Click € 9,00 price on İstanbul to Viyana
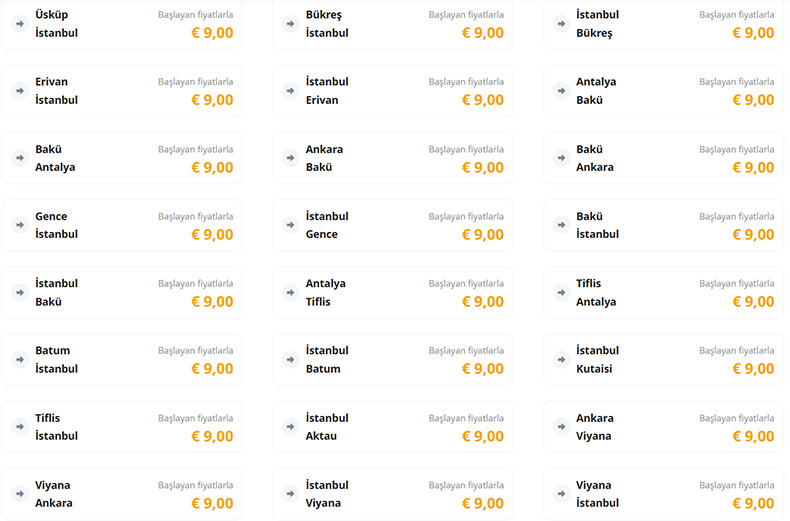Image resolution: width=790 pixels, height=521 pixels. pos(483,504)
